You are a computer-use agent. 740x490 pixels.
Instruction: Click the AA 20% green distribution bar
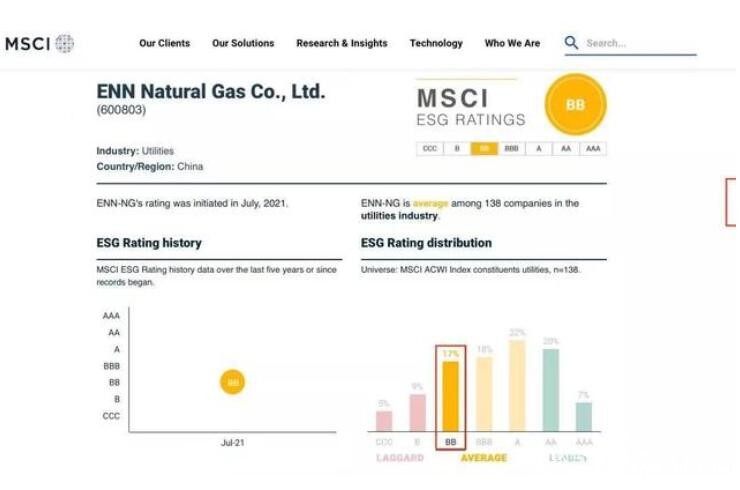[550, 390]
